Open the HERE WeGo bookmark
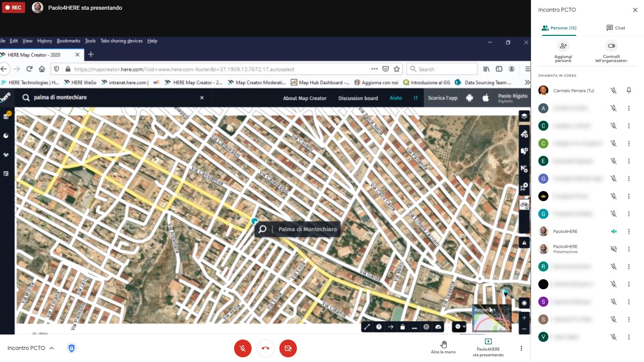This screenshot has width=644, height=362. 80,82
